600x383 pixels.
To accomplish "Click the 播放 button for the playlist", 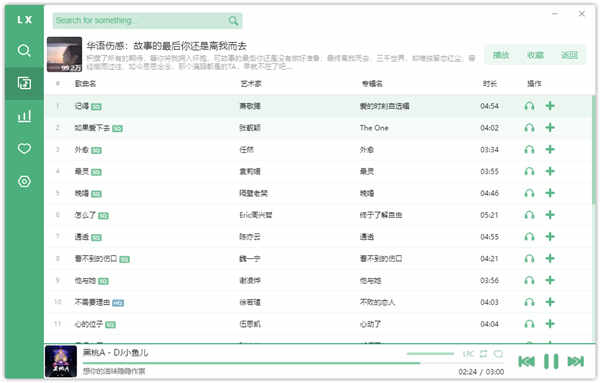I will [x=501, y=55].
